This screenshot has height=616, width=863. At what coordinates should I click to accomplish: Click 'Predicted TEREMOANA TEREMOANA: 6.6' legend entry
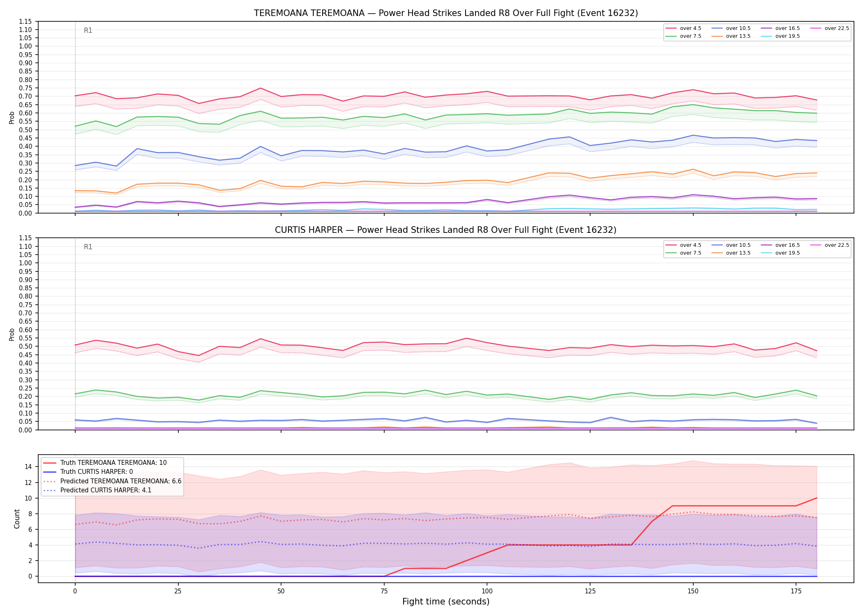(112, 481)
